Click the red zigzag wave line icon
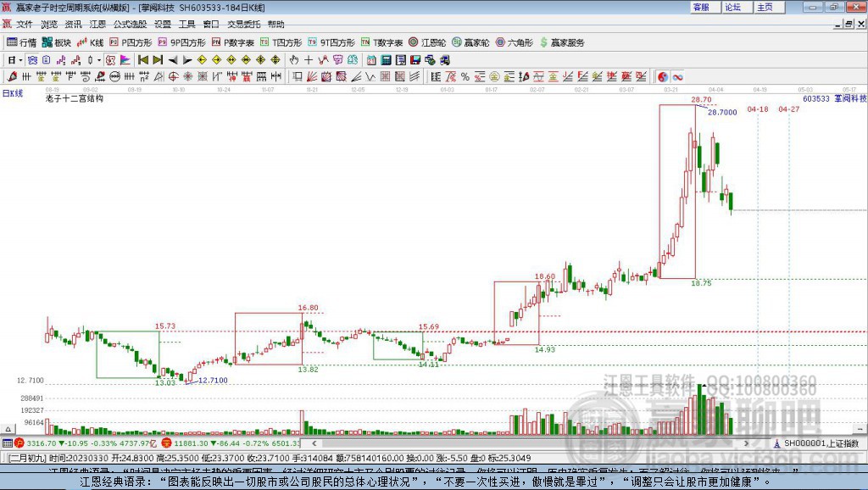 click(323, 60)
